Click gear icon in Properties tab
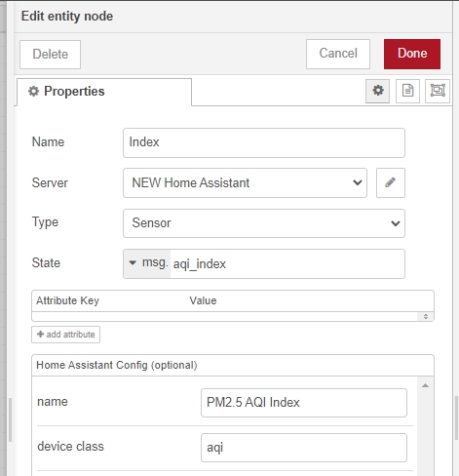 (x=33, y=92)
